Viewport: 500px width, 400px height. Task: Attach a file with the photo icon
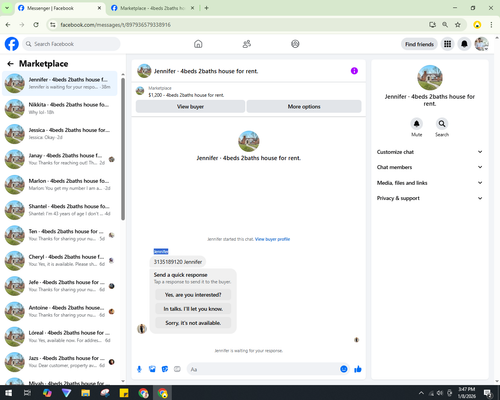point(152,369)
